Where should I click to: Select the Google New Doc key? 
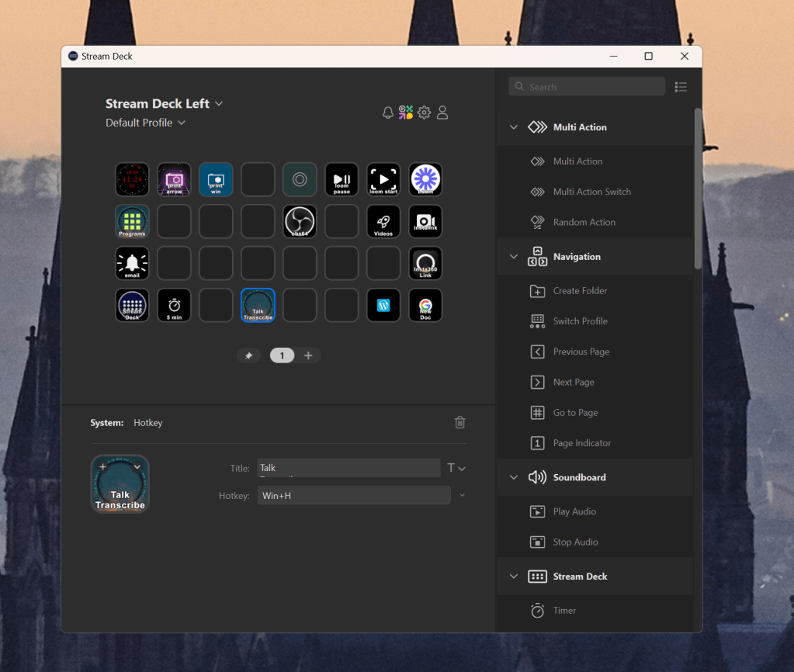pos(425,306)
